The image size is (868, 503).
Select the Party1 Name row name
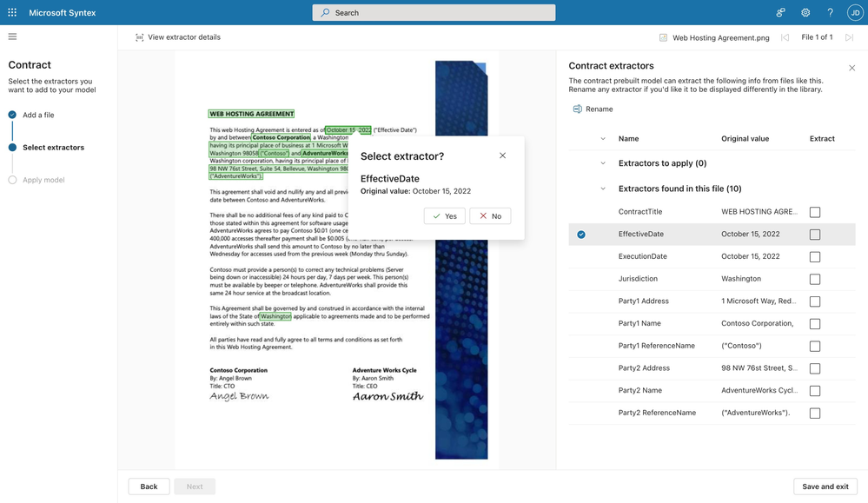pyautogui.click(x=639, y=323)
